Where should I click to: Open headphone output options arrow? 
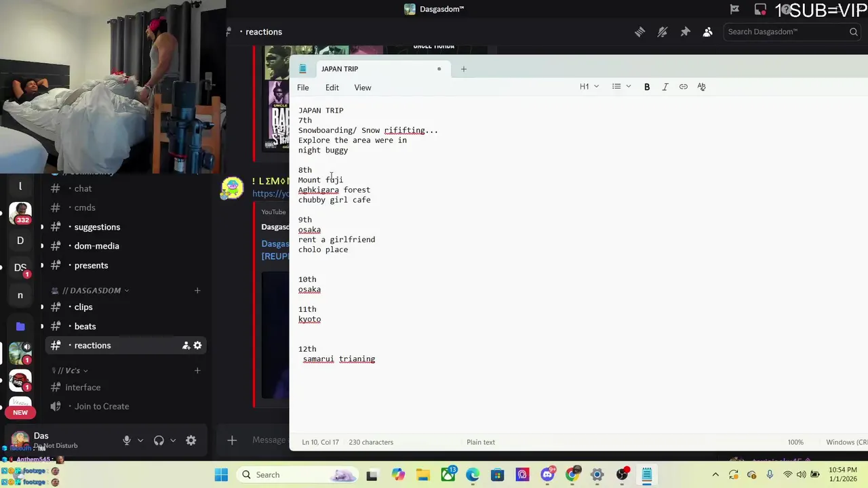(x=173, y=441)
